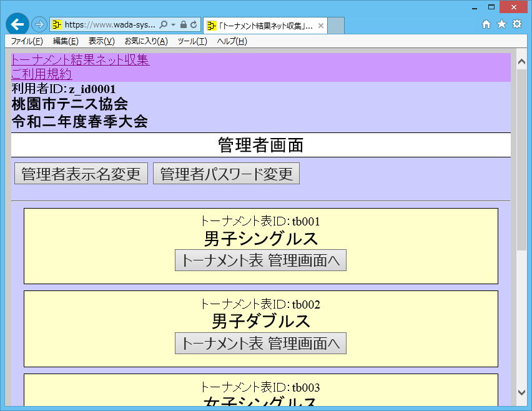This screenshot has width=532, height=411.
Task: Close the トーナメント結果ネット収集 tab
Action: coord(321,26)
